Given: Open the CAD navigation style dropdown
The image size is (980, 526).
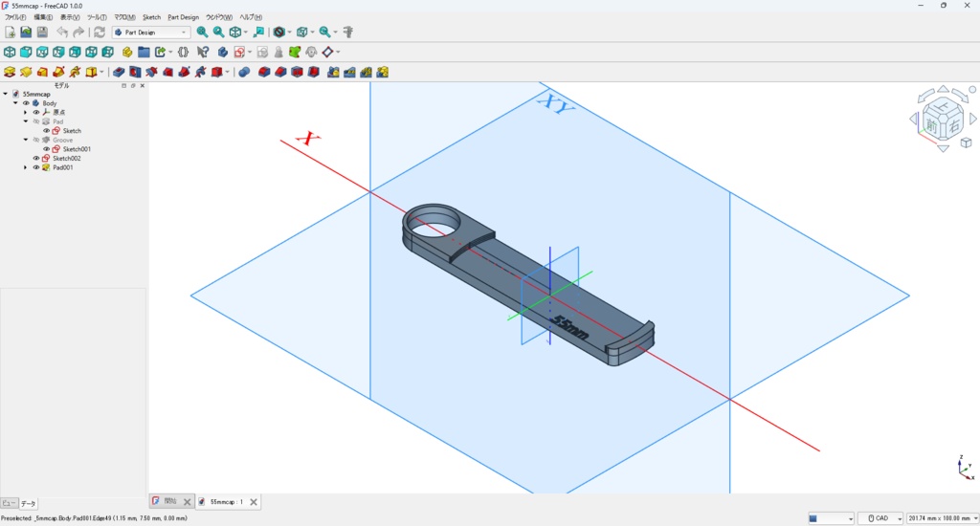Looking at the screenshot, I should (881, 518).
